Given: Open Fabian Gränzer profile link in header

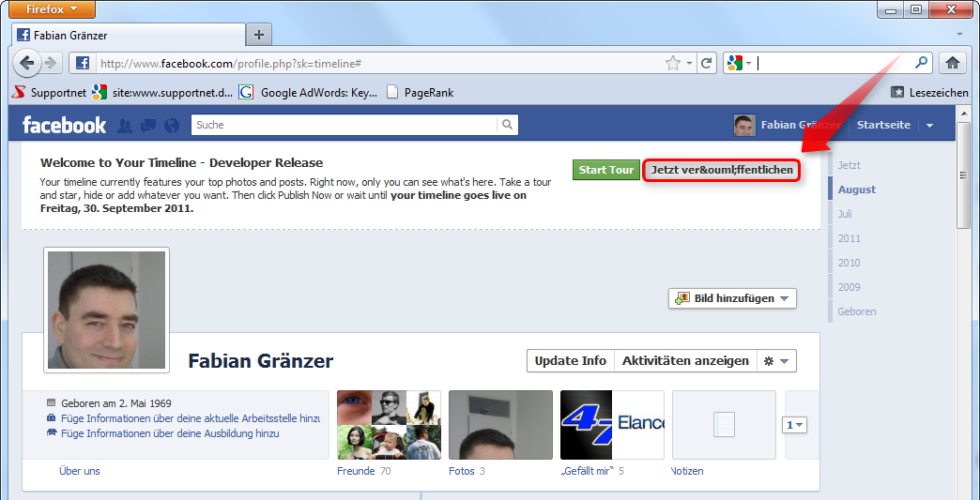Looking at the screenshot, I should click(800, 125).
